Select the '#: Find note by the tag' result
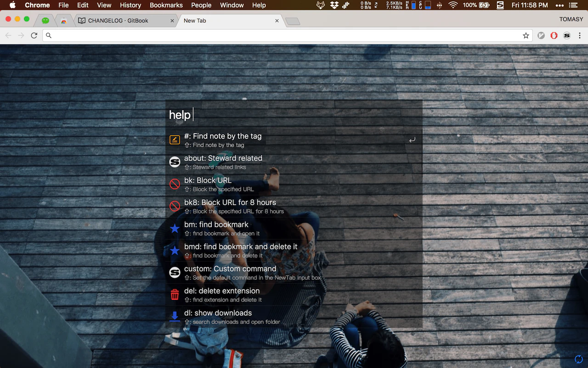The height and width of the screenshot is (368, 588). [x=294, y=140]
